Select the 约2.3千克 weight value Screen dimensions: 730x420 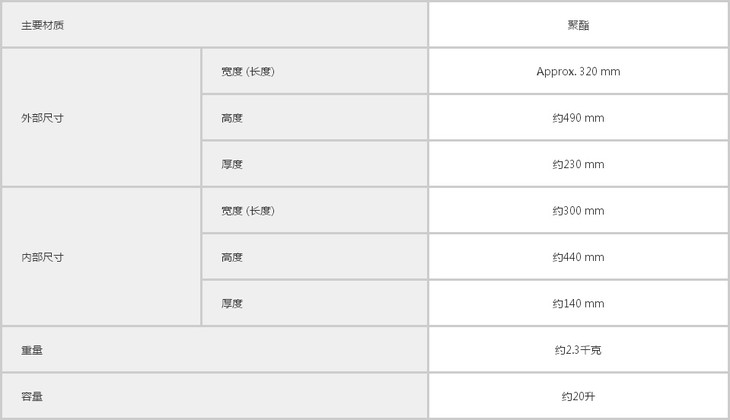pos(578,350)
